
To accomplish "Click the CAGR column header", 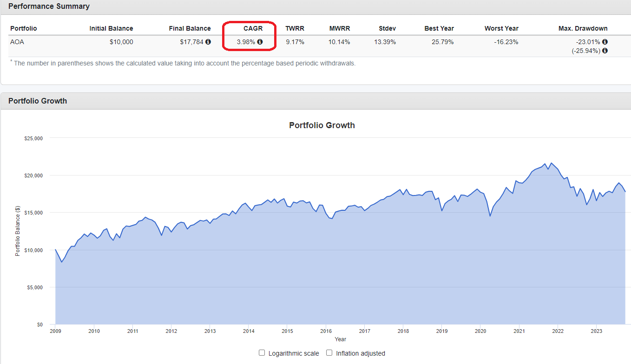I will click(253, 28).
